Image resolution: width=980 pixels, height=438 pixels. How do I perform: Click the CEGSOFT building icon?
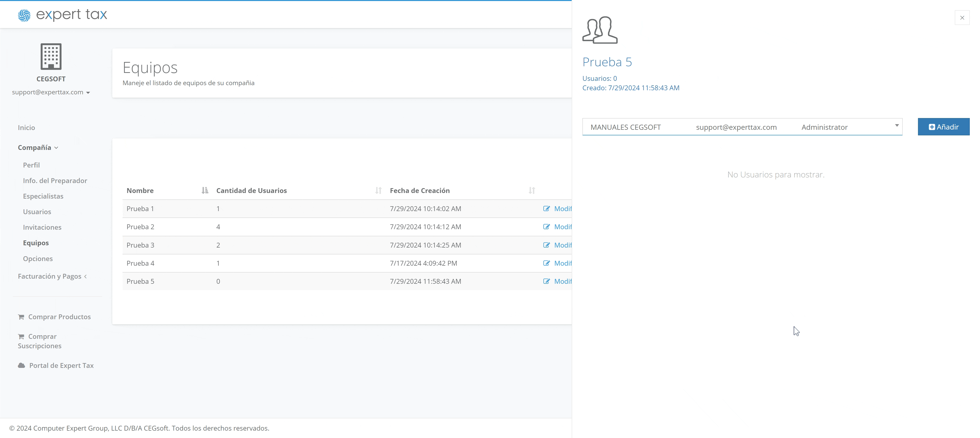click(x=51, y=56)
